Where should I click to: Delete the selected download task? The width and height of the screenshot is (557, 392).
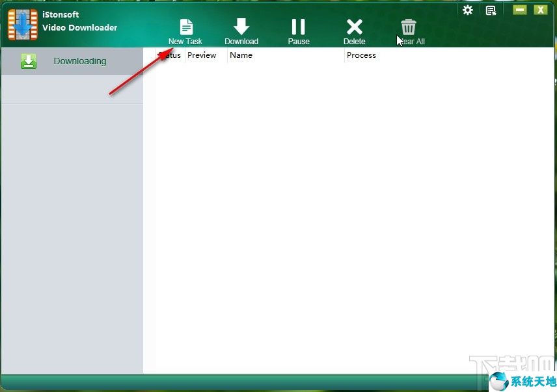354,26
